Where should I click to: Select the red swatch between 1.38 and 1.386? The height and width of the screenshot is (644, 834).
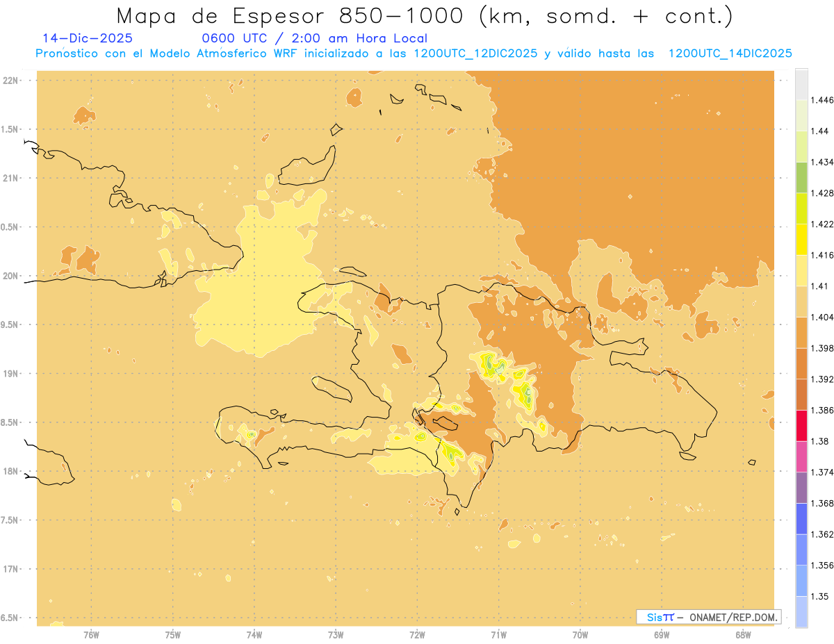[x=801, y=425]
